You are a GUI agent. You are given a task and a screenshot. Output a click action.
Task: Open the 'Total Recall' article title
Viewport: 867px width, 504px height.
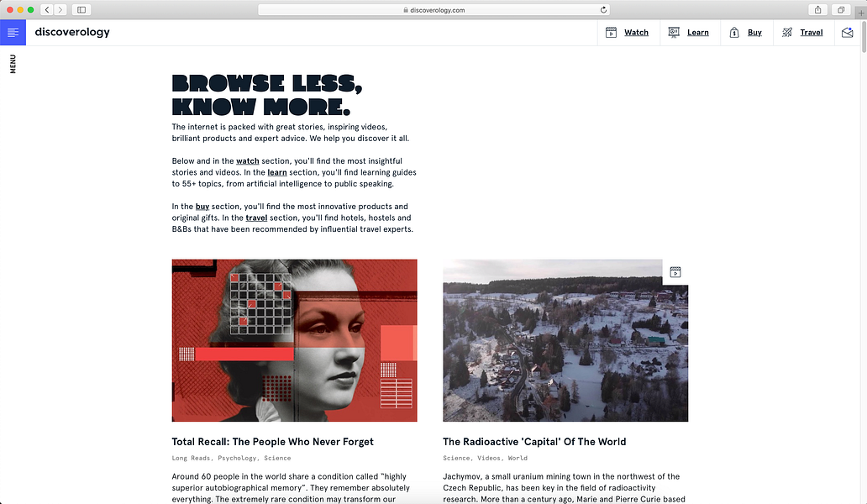[x=272, y=442]
